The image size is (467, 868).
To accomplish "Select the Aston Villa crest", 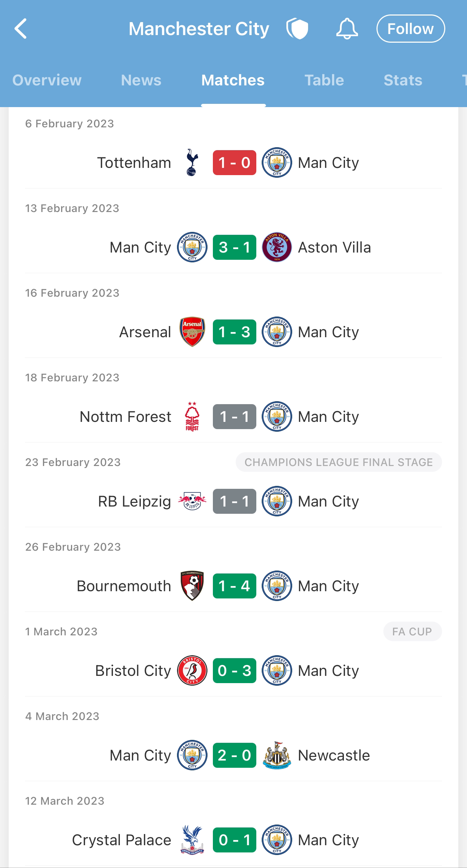I will (277, 247).
